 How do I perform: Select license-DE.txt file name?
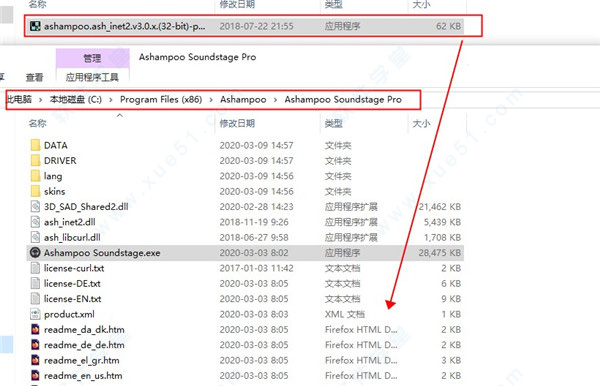[x=72, y=283]
